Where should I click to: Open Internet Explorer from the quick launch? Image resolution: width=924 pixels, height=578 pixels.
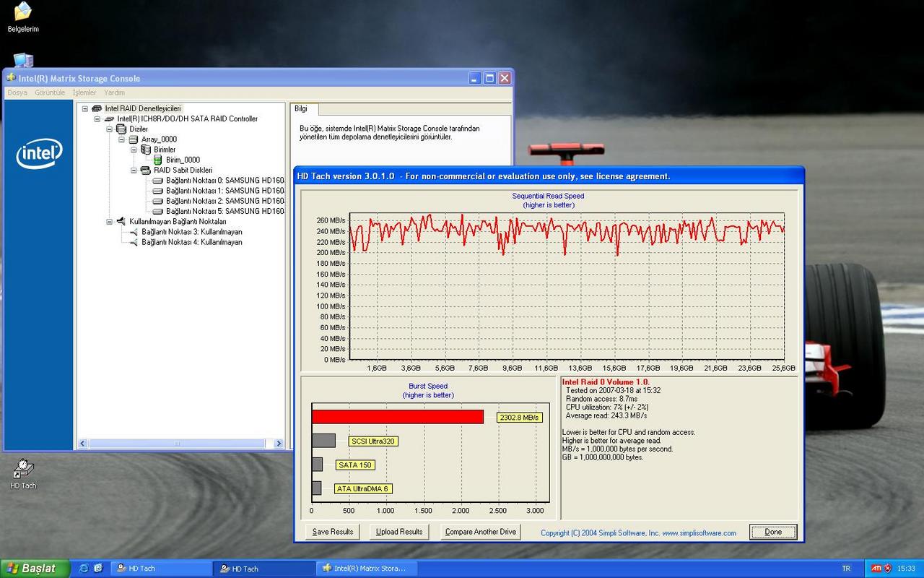click(84, 569)
